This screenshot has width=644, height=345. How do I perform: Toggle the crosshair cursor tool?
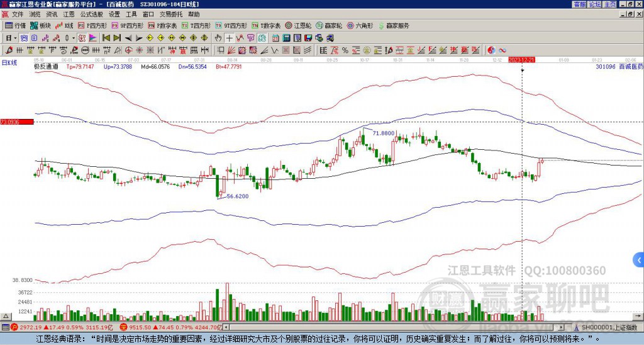tap(229, 38)
